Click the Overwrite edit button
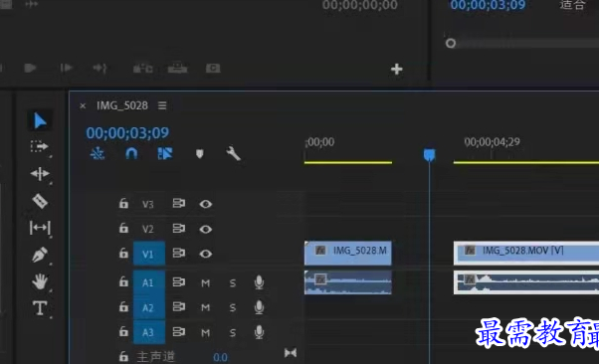 coord(178,68)
